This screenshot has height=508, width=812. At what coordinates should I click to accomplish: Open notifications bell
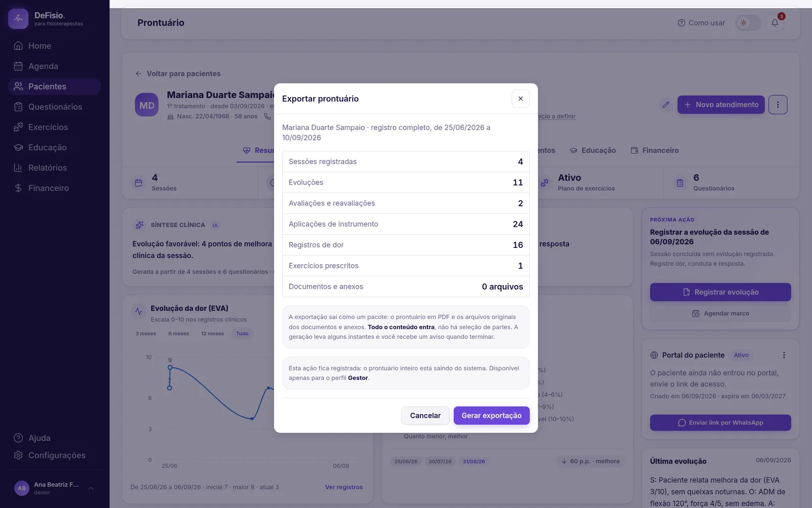click(775, 23)
